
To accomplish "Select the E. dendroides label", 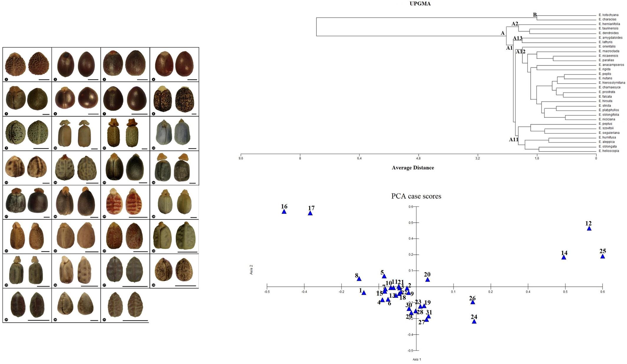I will pos(608,33).
